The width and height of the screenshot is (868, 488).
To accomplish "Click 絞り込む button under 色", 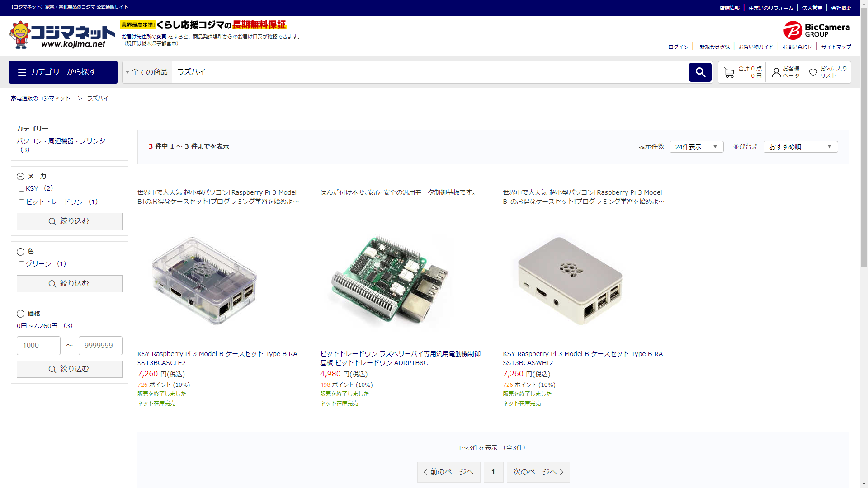I will coord(70,284).
